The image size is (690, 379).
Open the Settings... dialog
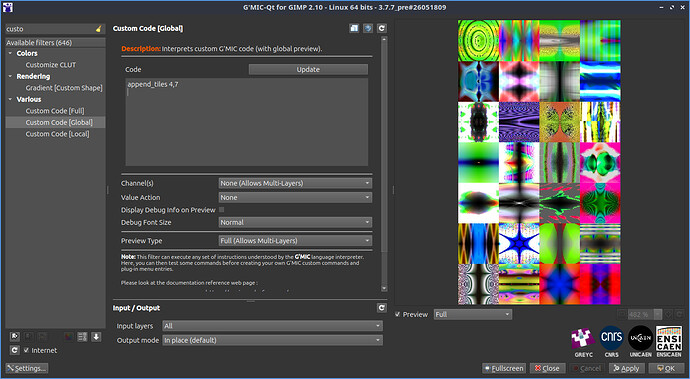tap(27, 368)
